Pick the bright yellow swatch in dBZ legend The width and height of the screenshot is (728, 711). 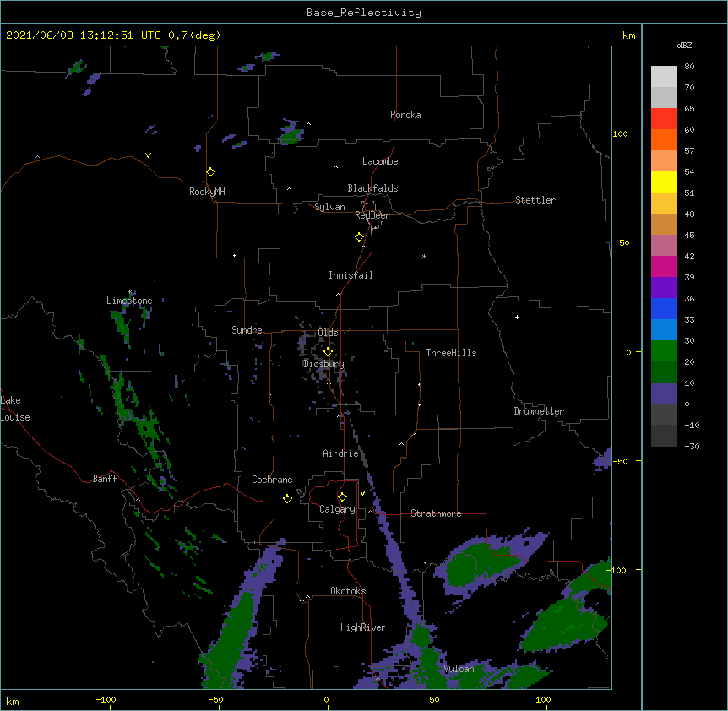tap(664, 182)
